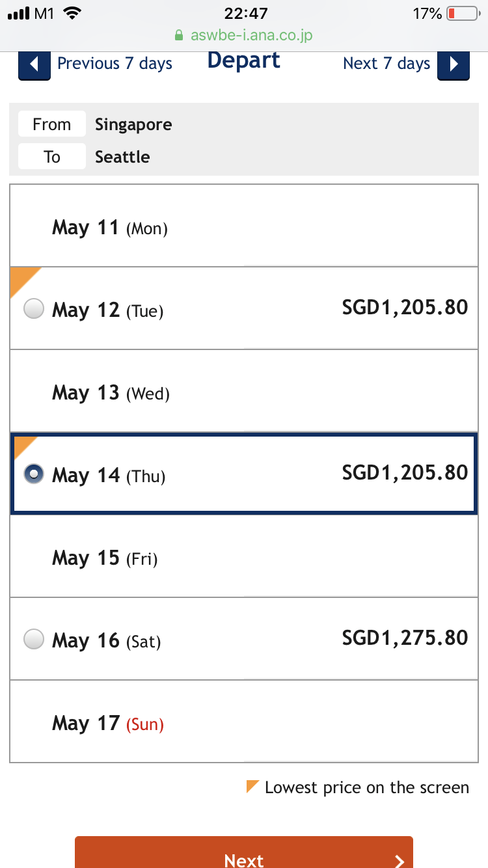
Task: Open the Previous 7 days link
Action: 115,64
